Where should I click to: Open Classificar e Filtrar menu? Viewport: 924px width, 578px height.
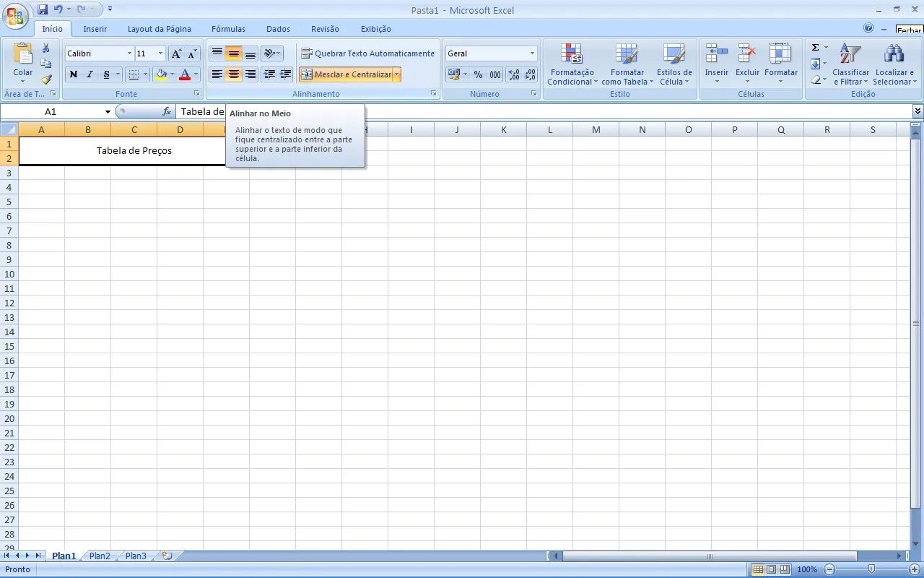coord(850,64)
